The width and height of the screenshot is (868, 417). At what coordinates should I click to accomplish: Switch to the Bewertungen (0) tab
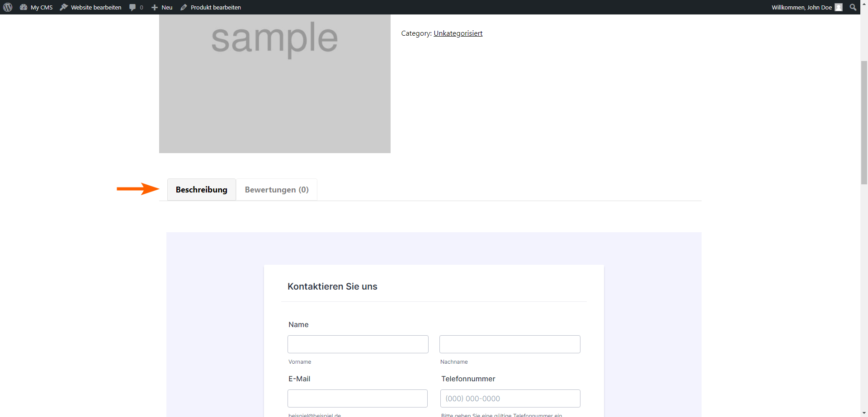click(x=276, y=189)
